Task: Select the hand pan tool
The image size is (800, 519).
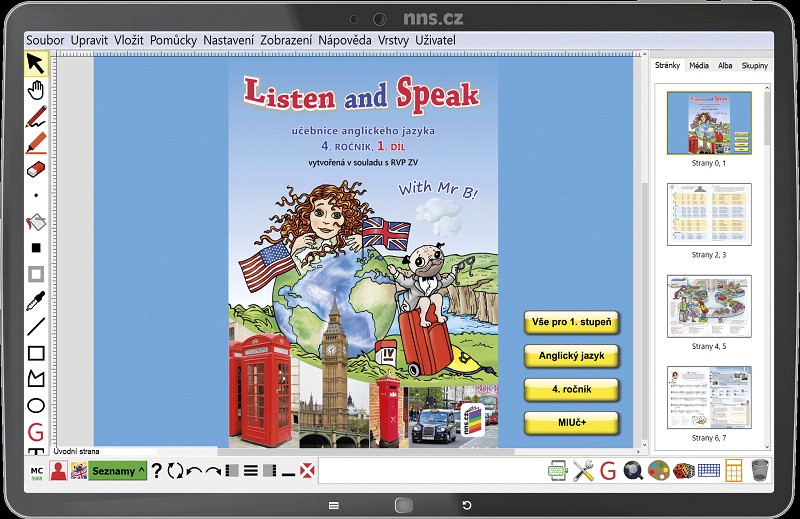Action: click(x=36, y=90)
